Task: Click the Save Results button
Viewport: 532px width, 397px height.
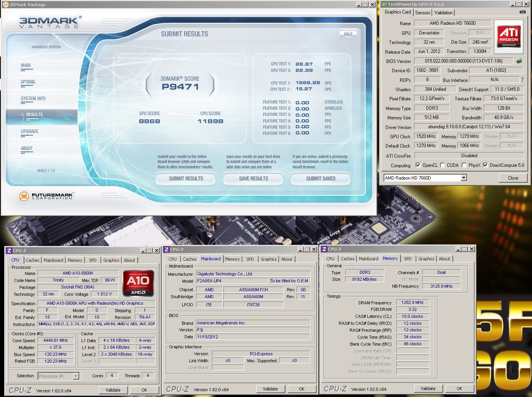Action: tap(253, 178)
